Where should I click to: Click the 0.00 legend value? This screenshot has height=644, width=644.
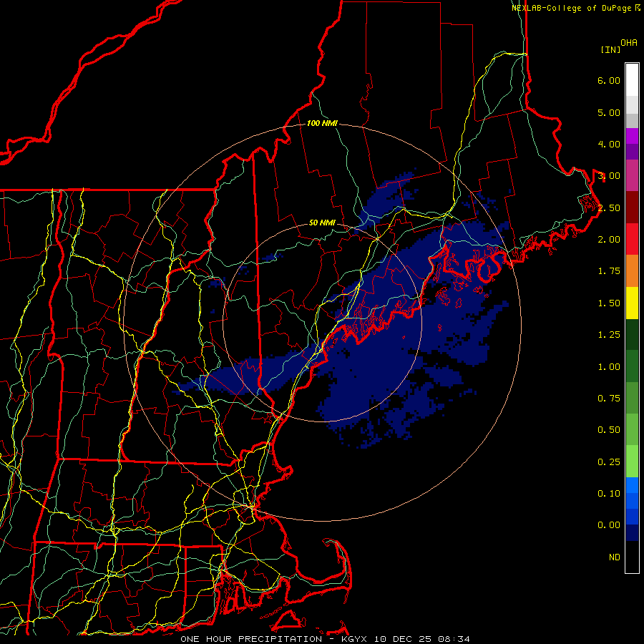click(609, 525)
